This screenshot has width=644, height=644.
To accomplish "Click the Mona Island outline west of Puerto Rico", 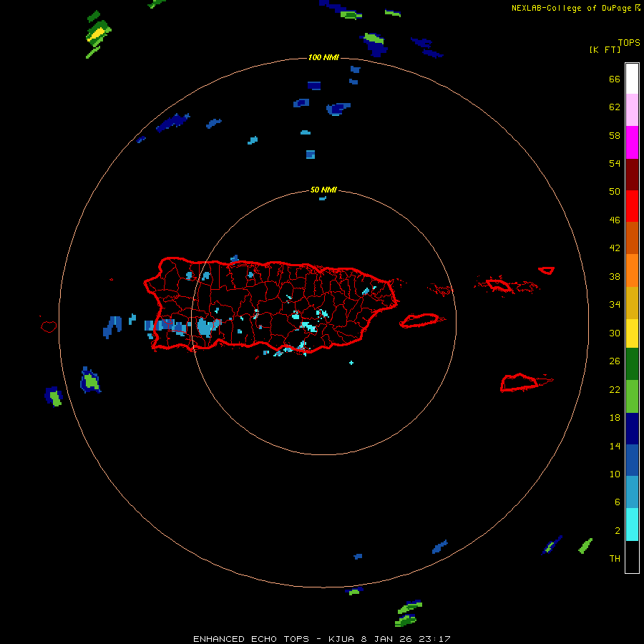I will point(49,326).
